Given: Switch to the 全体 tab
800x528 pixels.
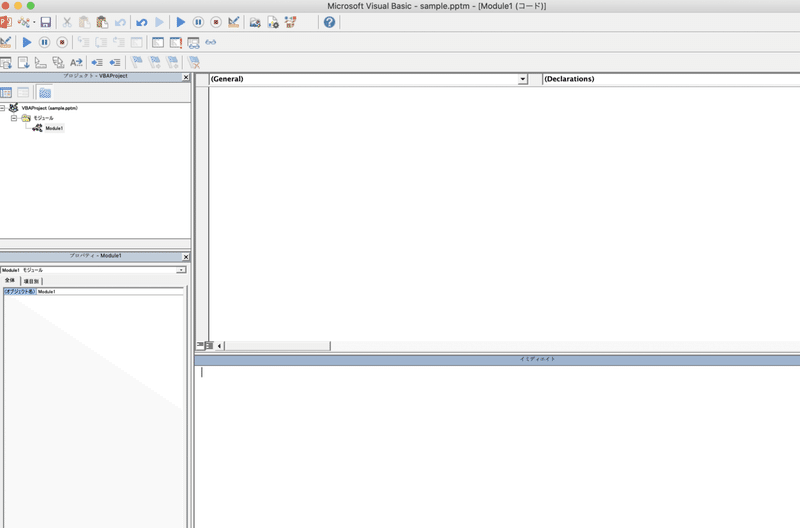Looking at the screenshot, I should coord(10,281).
